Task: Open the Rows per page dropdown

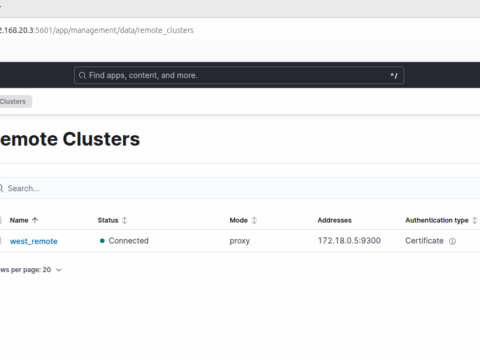Action: tap(31, 270)
